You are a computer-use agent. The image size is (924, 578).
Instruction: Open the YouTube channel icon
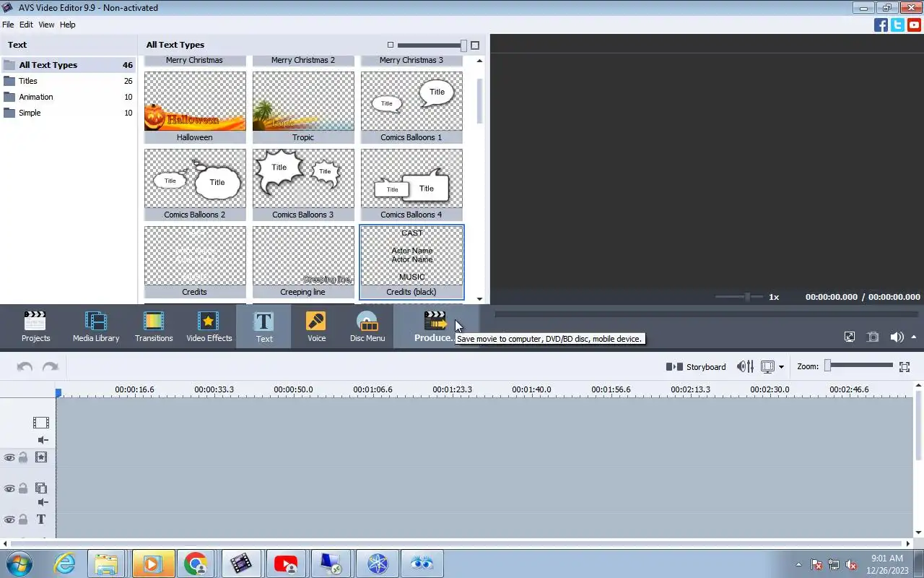(915, 25)
